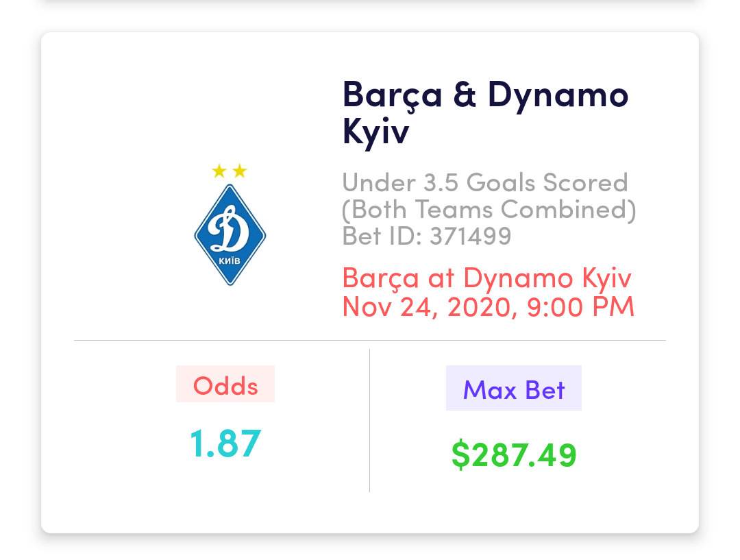
Task: Click the purple Max Bet label
Action: (514, 389)
